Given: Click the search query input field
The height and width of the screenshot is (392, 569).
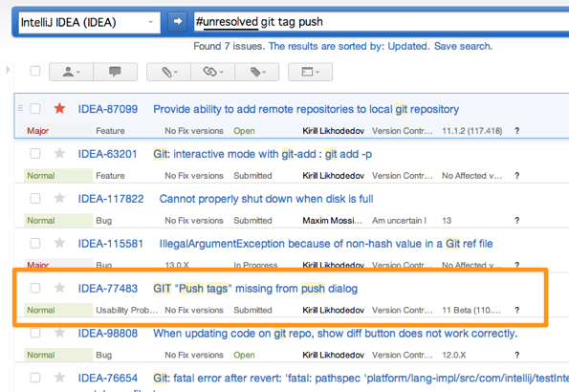Looking at the screenshot, I should tap(381, 22).
